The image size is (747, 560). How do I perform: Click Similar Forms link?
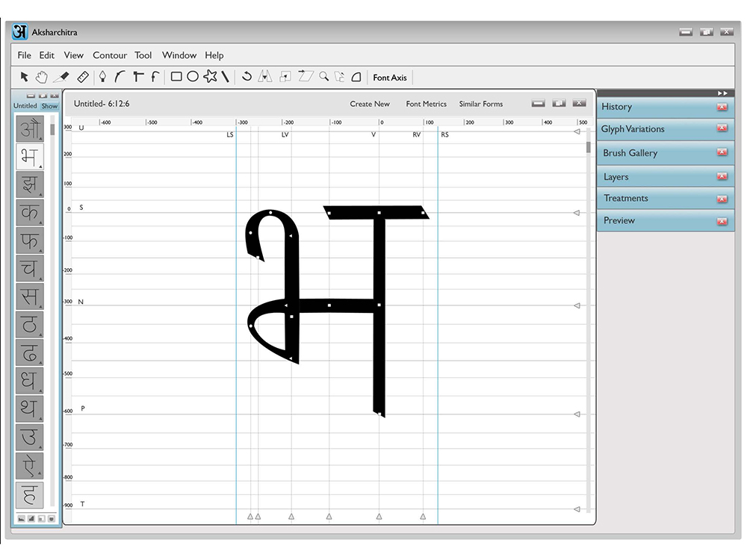pos(480,104)
